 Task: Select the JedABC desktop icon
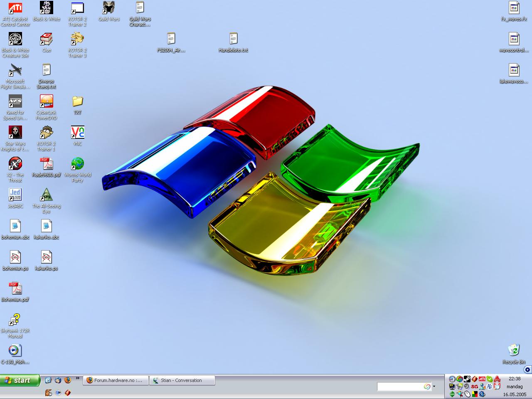[15, 198]
